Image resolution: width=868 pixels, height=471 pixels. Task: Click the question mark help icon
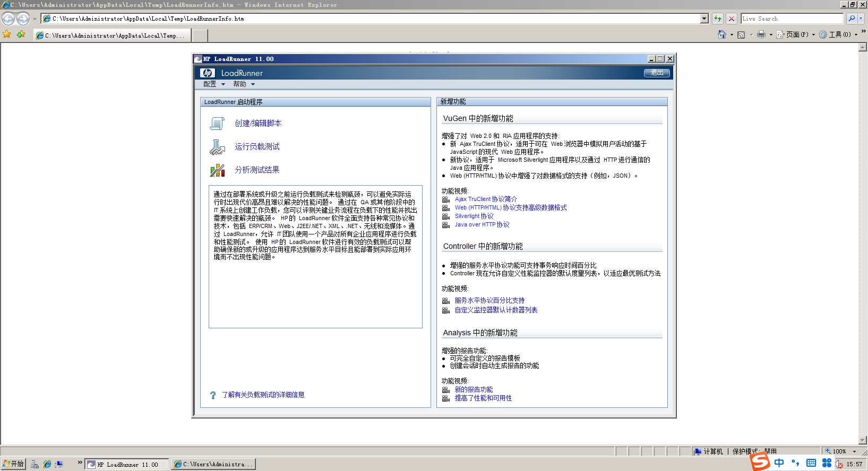pyautogui.click(x=213, y=395)
